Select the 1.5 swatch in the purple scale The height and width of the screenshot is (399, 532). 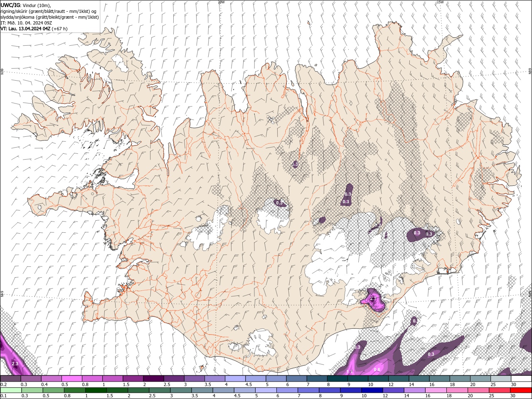[133, 379]
